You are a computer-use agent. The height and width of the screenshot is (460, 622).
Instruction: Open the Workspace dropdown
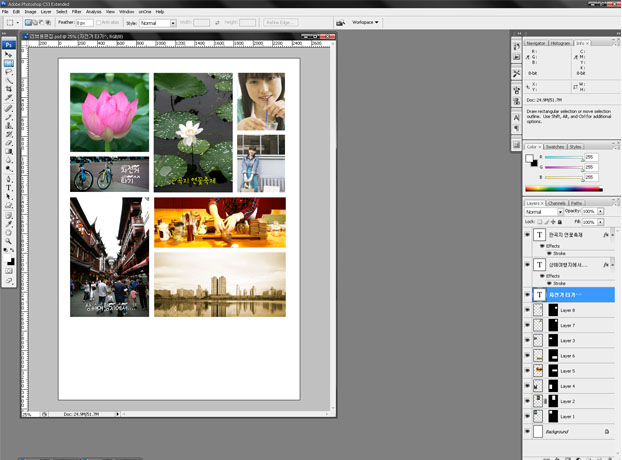click(x=362, y=21)
